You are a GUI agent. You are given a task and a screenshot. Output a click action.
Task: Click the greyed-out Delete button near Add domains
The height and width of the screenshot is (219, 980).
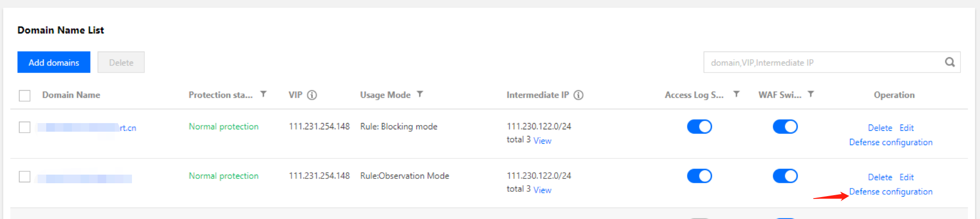click(121, 62)
